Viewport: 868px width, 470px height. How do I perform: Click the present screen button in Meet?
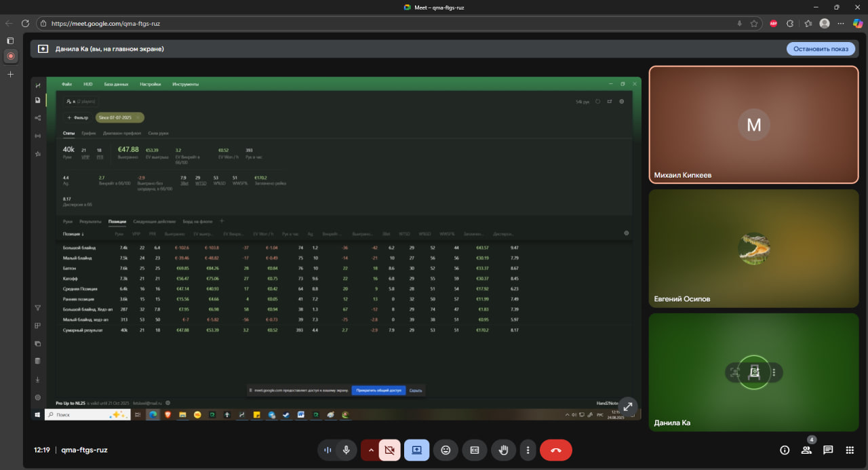pos(416,450)
